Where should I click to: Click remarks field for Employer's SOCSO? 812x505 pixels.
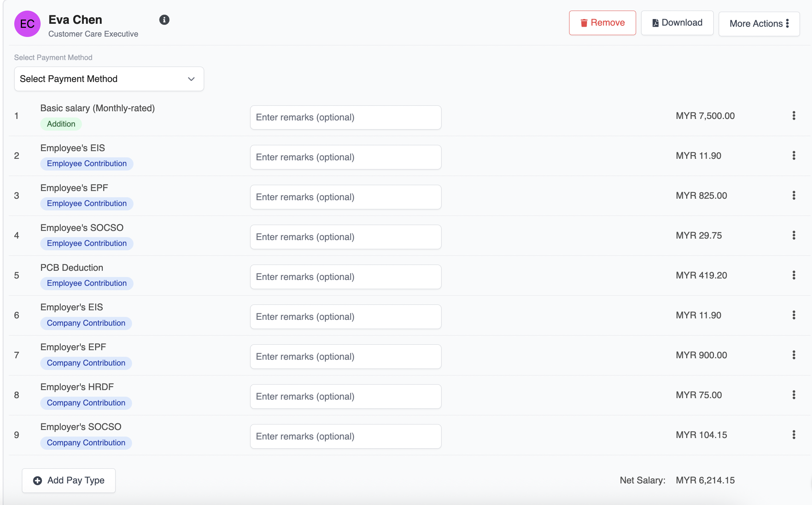(346, 437)
